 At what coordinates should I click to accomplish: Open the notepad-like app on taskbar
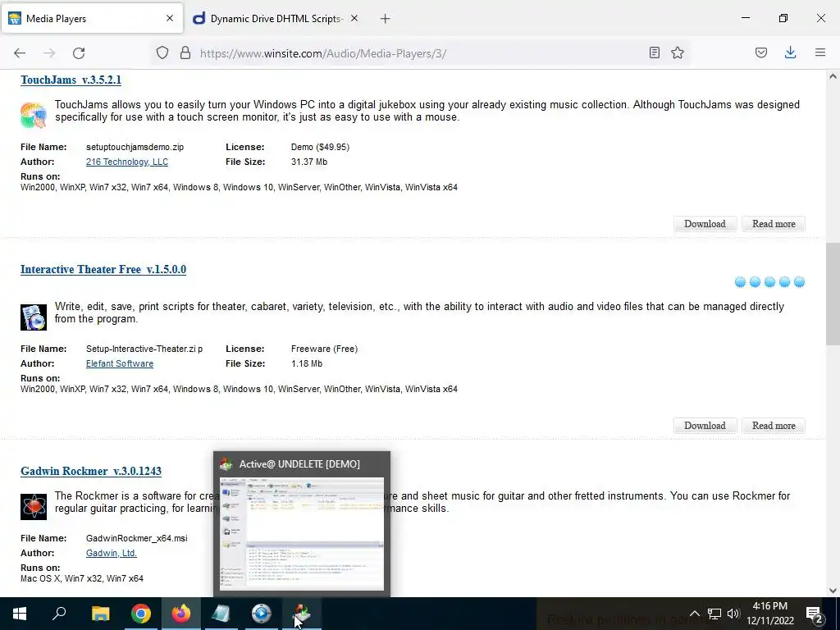(x=221, y=614)
